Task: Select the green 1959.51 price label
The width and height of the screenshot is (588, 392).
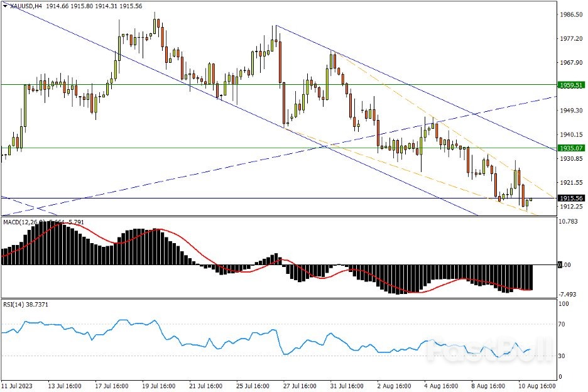Action: [571, 85]
